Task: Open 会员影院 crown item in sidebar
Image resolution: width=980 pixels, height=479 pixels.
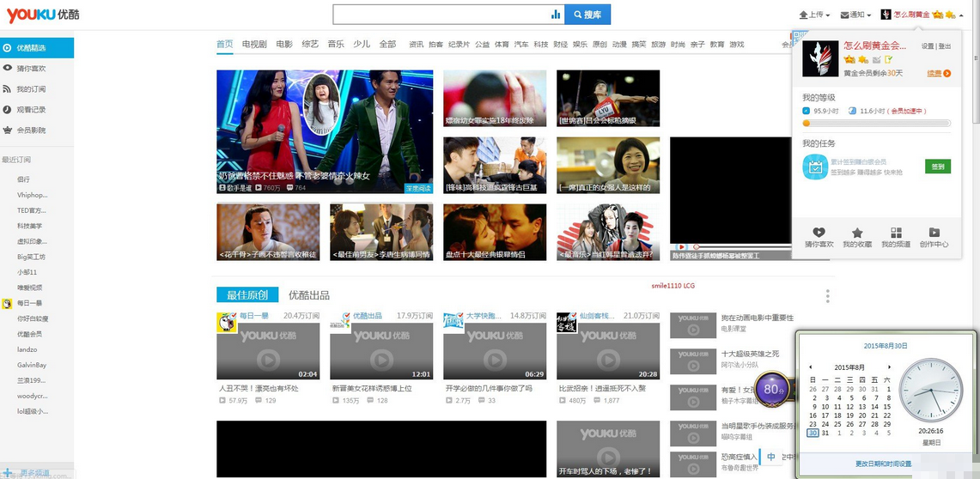Action: 25,130
